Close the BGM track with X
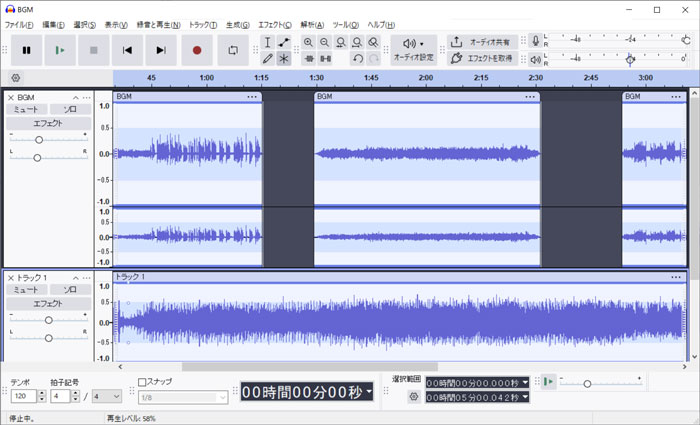700x425 pixels. pyautogui.click(x=11, y=98)
